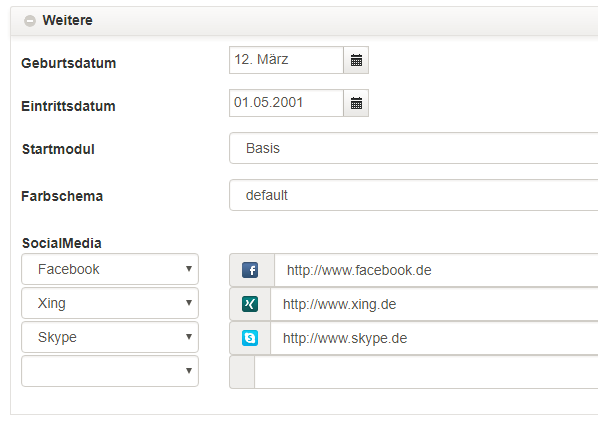Click the xing.de URL field
This screenshot has height=424, width=598.
pyautogui.click(x=434, y=304)
